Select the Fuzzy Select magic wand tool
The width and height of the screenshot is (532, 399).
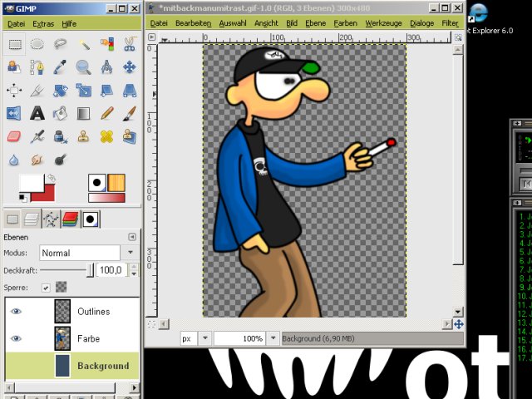point(83,44)
